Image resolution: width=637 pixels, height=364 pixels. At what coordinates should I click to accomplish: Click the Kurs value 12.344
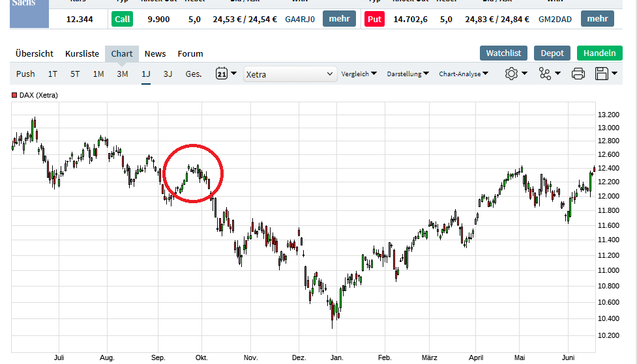pos(80,19)
